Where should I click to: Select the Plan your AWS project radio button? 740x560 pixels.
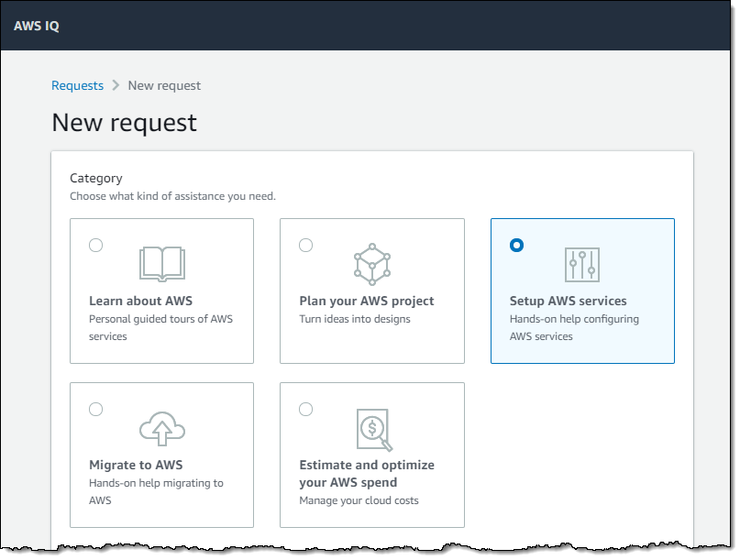click(306, 246)
